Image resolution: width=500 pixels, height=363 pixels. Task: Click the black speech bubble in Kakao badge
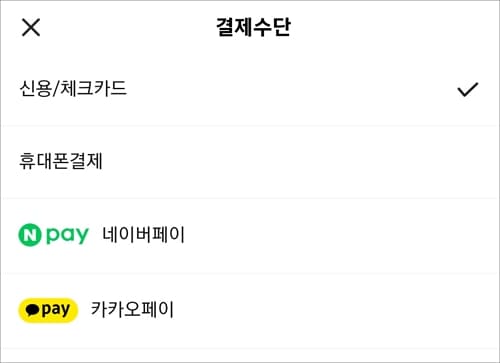click(x=32, y=310)
